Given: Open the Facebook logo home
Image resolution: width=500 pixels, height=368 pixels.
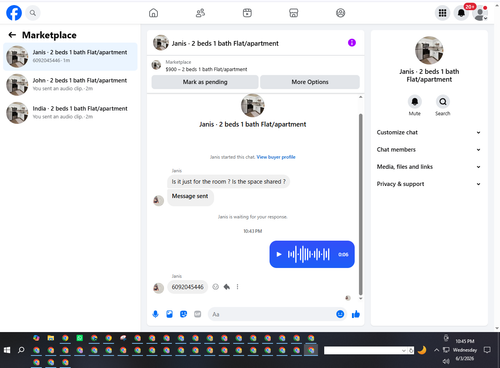Looking at the screenshot, I should point(14,13).
